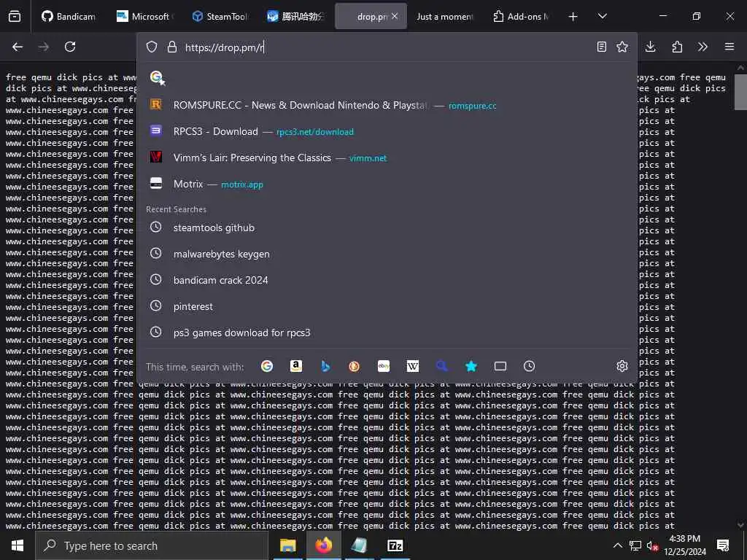Switch to the Just a moment tab

[445, 16]
